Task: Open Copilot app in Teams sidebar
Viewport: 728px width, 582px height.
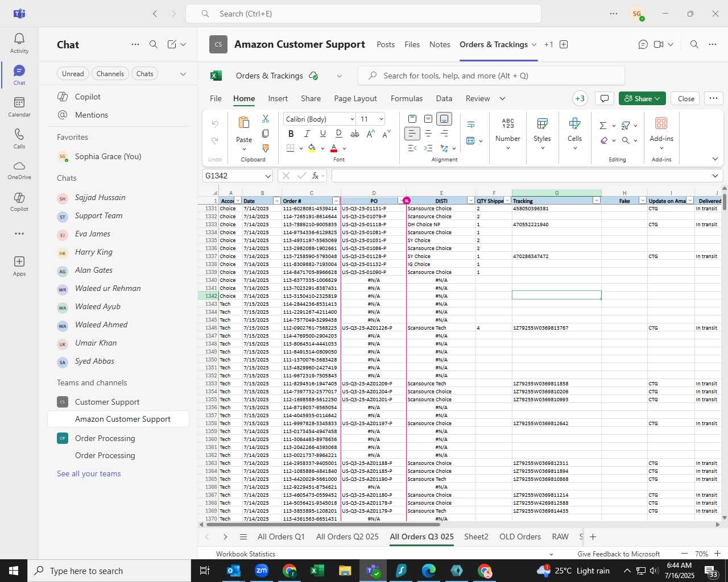Action: click(x=19, y=202)
